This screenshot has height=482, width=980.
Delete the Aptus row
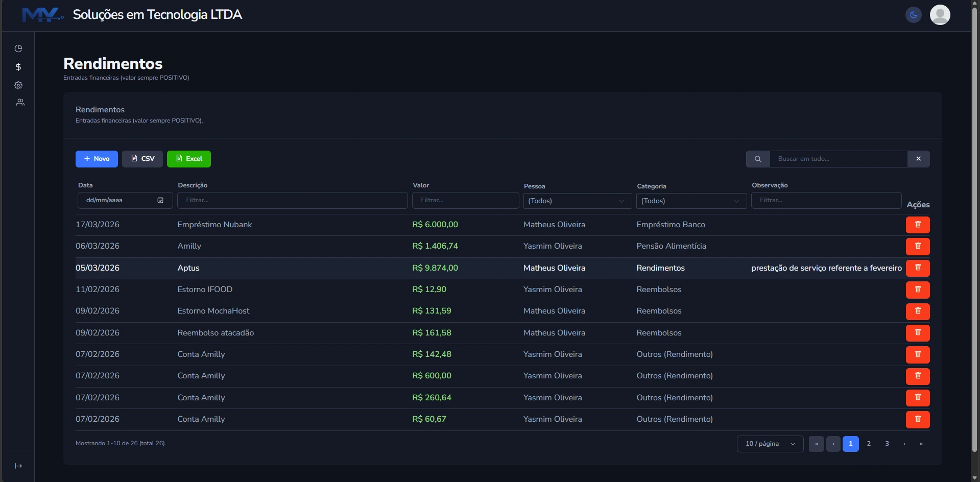click(x=918, y=268)
